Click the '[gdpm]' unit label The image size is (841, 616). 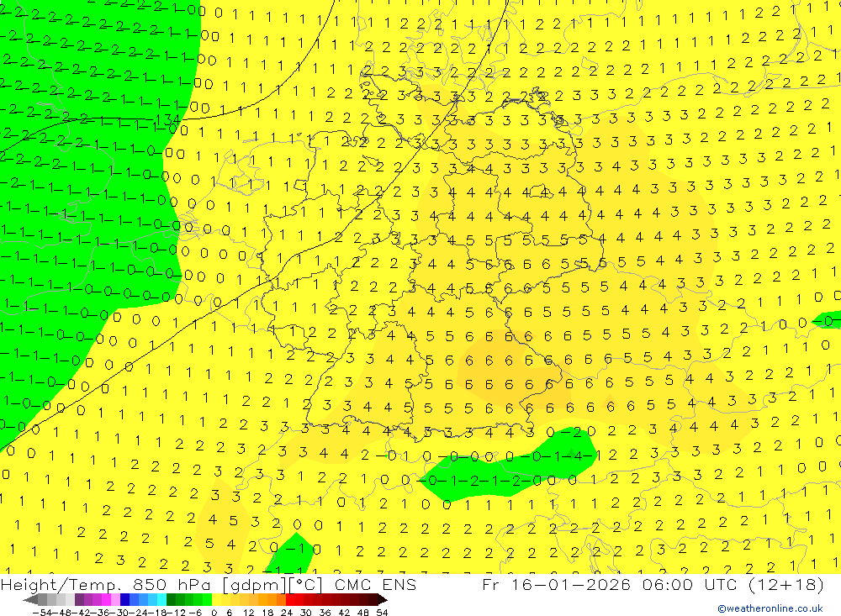coord(254,585)
